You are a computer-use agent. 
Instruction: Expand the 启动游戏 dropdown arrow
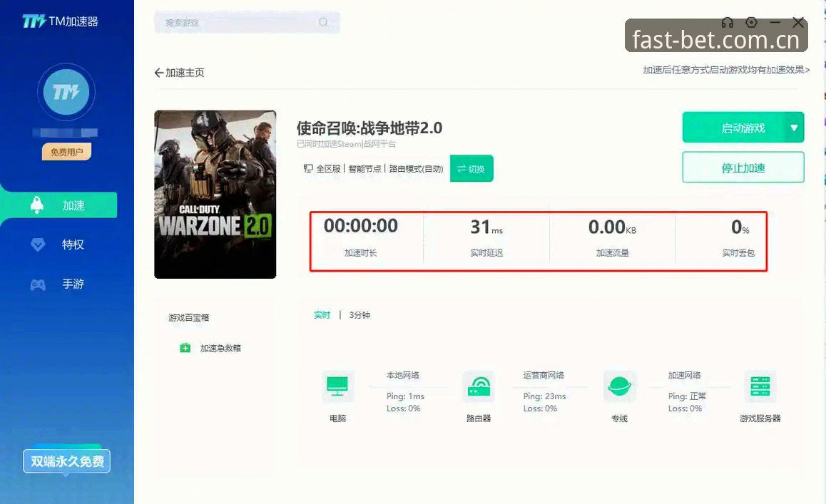795,128
